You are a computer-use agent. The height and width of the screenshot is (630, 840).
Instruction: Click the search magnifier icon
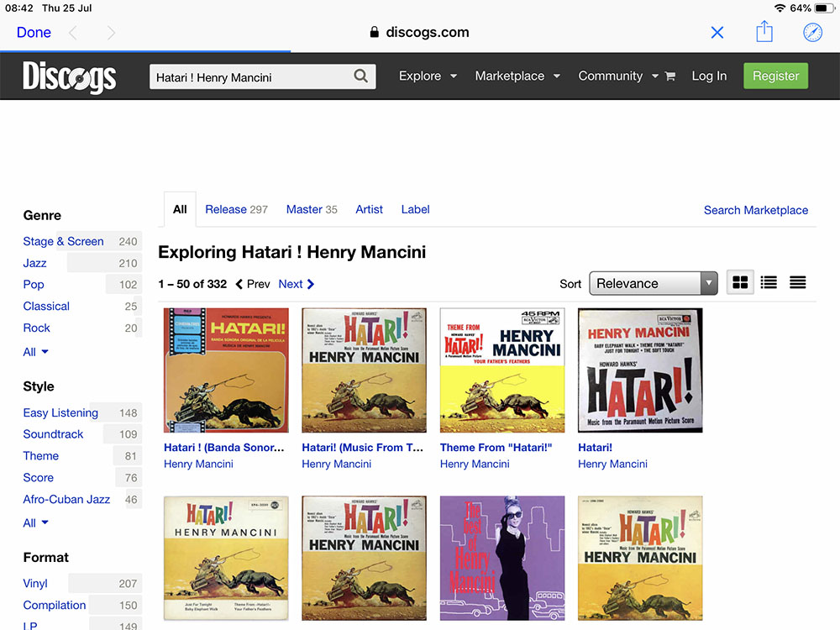pos(360,76)
